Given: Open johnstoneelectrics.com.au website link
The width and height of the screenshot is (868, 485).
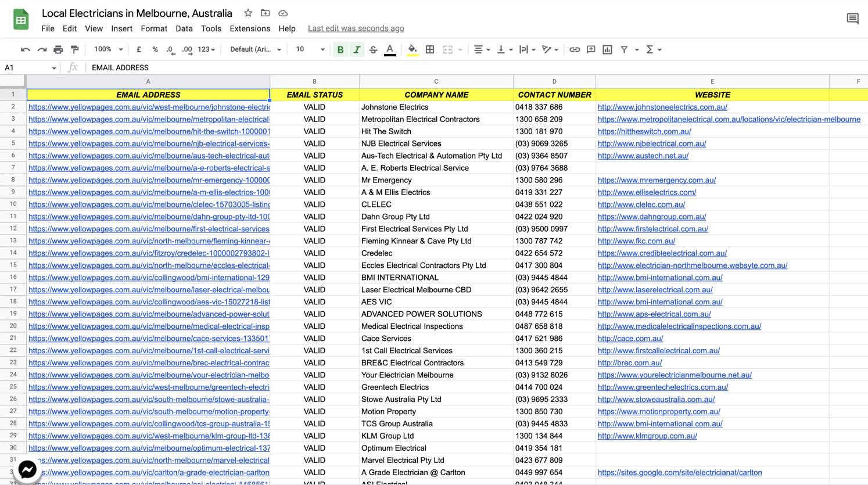Looking at the screenshot, I should pos(662,107).
